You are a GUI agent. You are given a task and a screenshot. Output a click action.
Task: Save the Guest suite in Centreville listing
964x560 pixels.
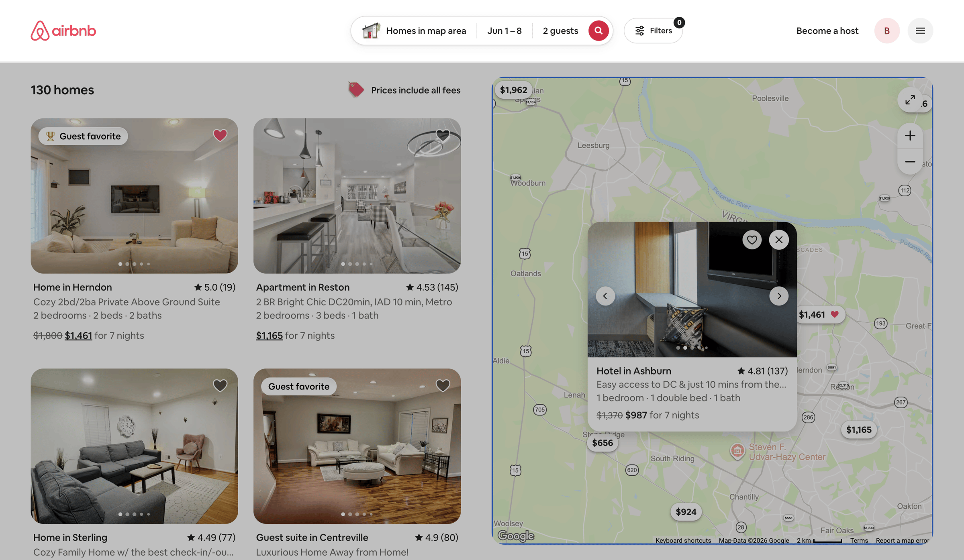(443, 385)
